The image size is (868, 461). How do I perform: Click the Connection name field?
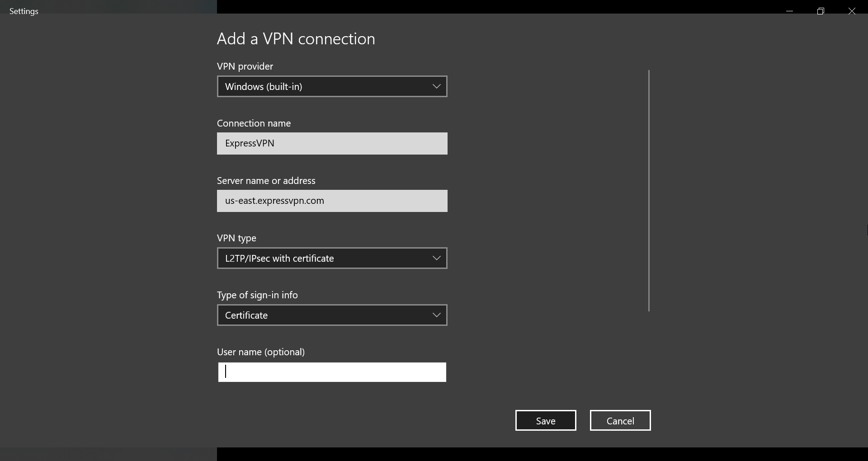click(x=331, y=143)
